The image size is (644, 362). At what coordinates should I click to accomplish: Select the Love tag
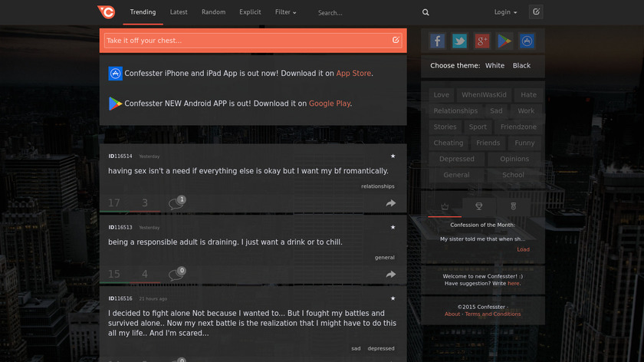pyautogui.click(x=441, y=95)
